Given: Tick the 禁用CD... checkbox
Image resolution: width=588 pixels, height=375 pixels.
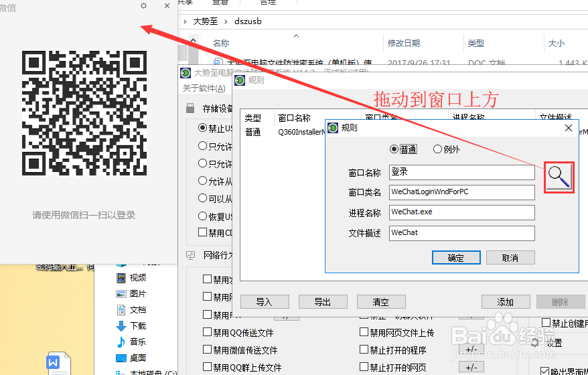Looking at the screenshot, I should coord(202,232).
